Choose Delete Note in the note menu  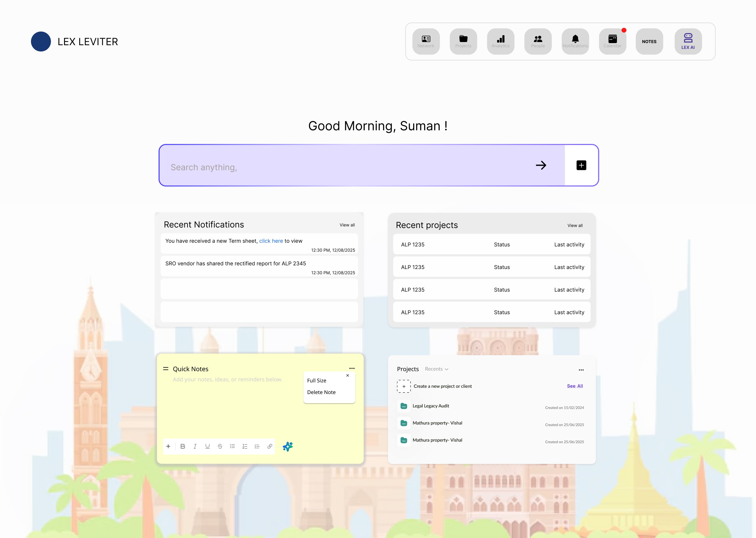point(321,392)
